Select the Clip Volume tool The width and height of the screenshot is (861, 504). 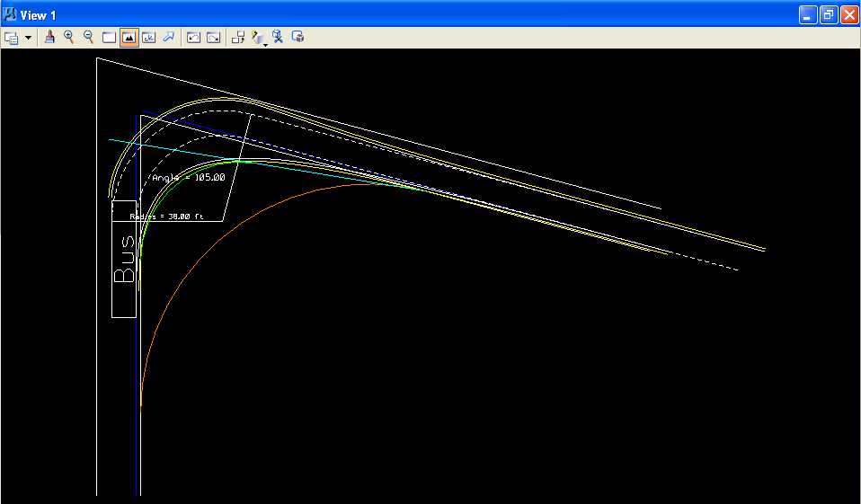279,37
